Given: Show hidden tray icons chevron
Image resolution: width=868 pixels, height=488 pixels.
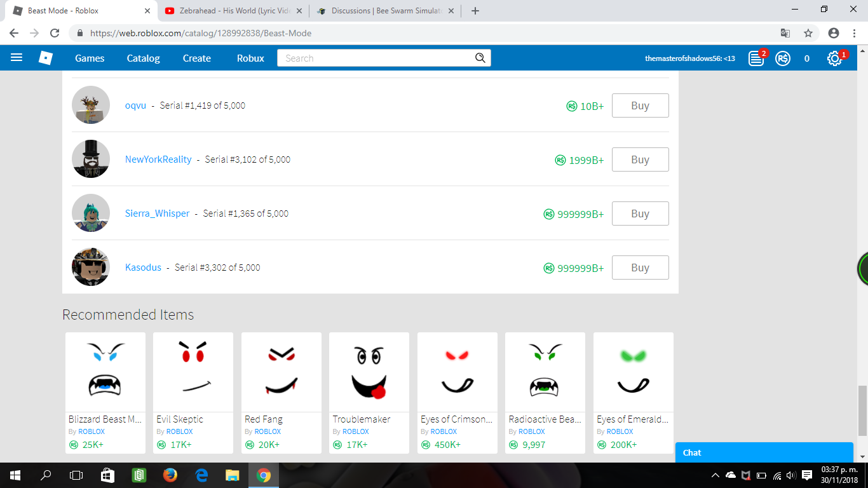Looking at the screenshot, I should [715, 475].
